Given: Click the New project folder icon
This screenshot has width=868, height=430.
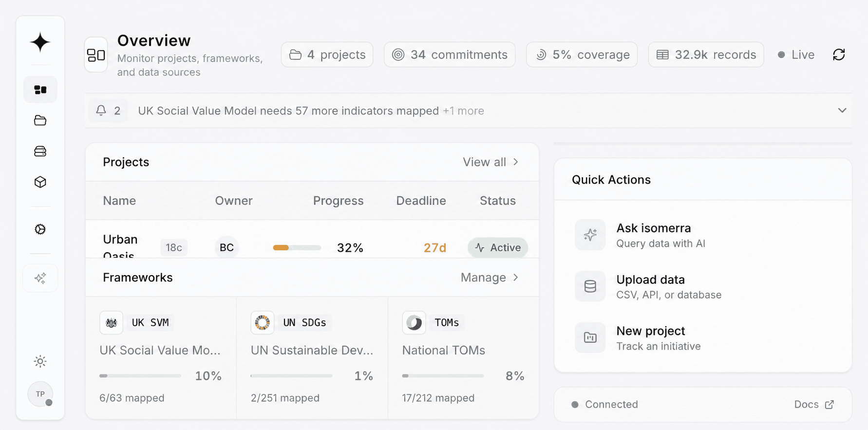Looking at the screenshot, I should (590, 337).
